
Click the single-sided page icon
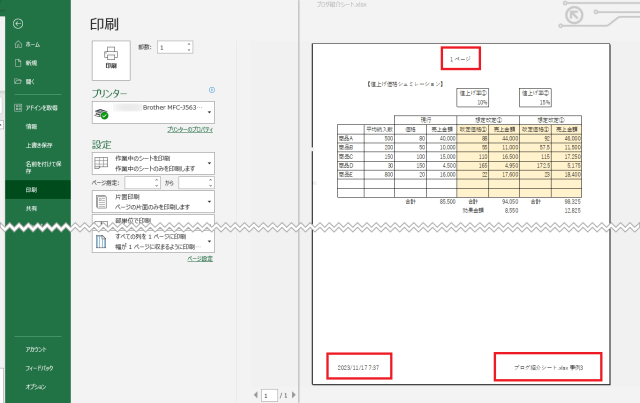click(x=101, y=201)
